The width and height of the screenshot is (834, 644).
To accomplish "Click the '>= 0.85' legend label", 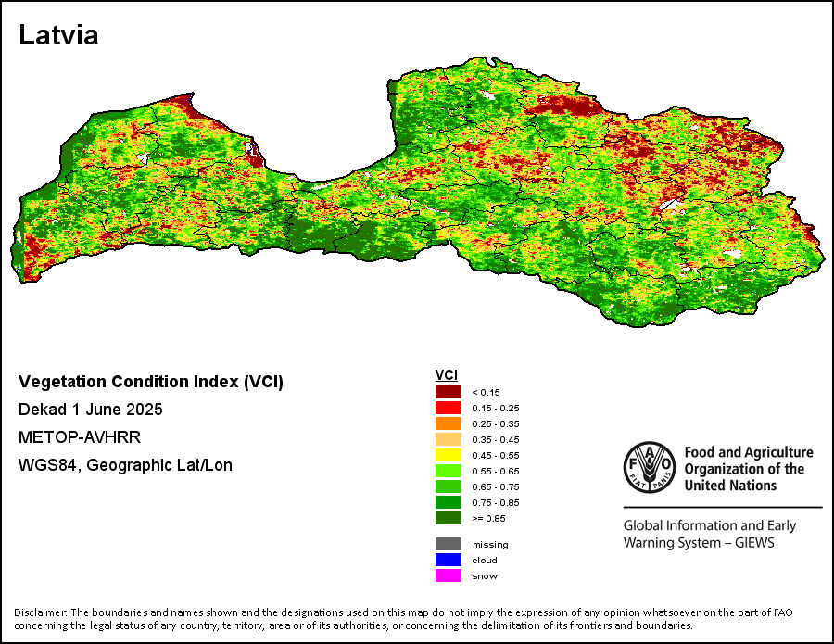I will coord(488,518).
